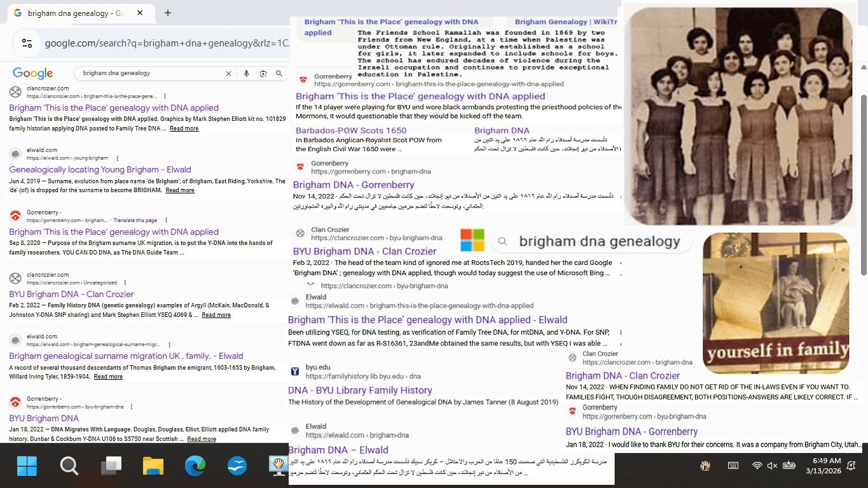Click the microphone voice search icon
This screenshot has width=868, height=488.
[247, 74]
